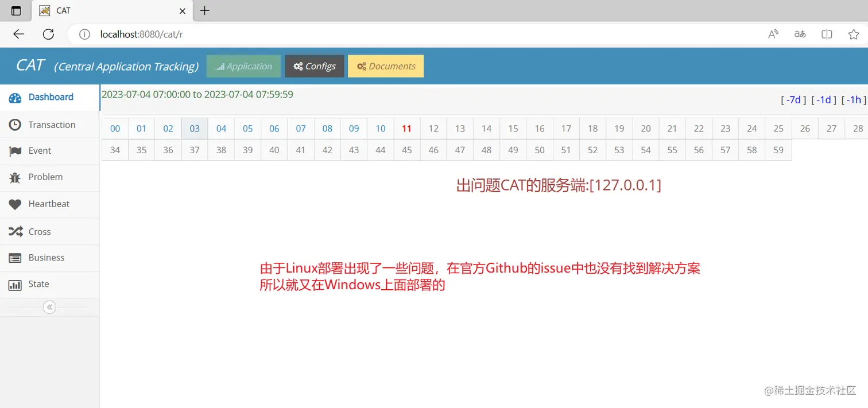The image size is (868, 408).
Task: Open the Application button
Action: tap(243, 66)
